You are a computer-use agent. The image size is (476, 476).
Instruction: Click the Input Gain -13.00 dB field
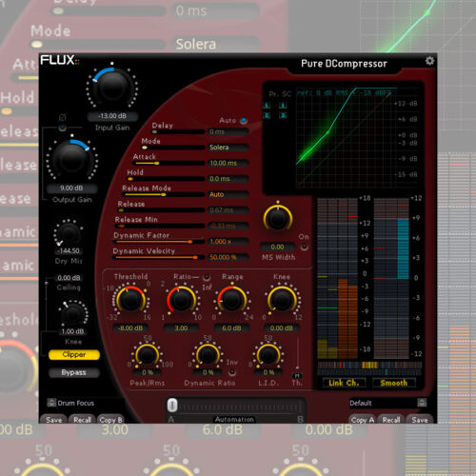point(112,116)
